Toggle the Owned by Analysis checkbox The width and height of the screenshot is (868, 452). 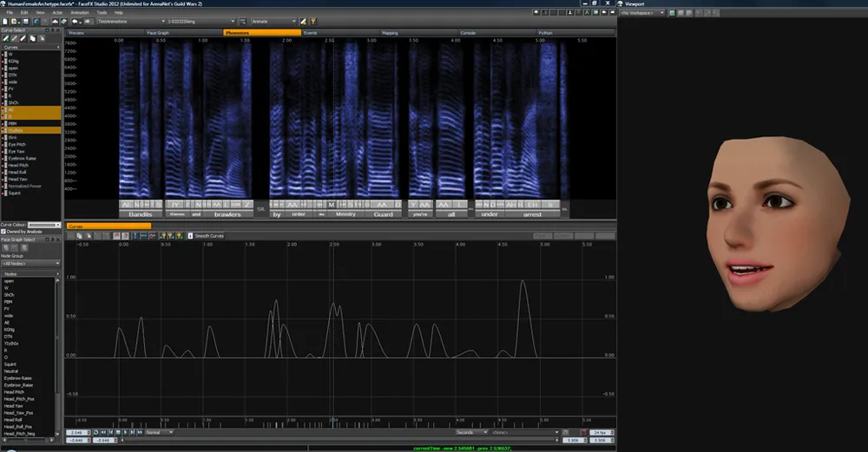(x=3, y=232)
